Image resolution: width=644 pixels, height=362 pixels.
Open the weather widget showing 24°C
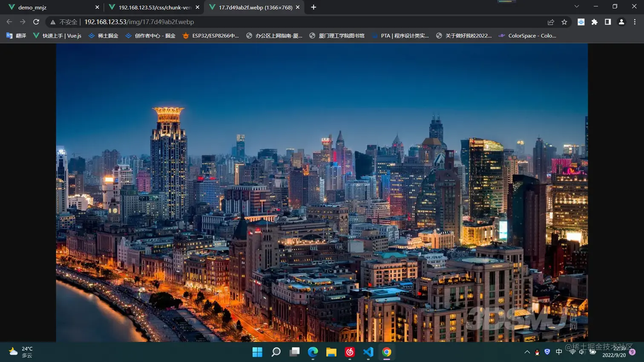(21, 352)
